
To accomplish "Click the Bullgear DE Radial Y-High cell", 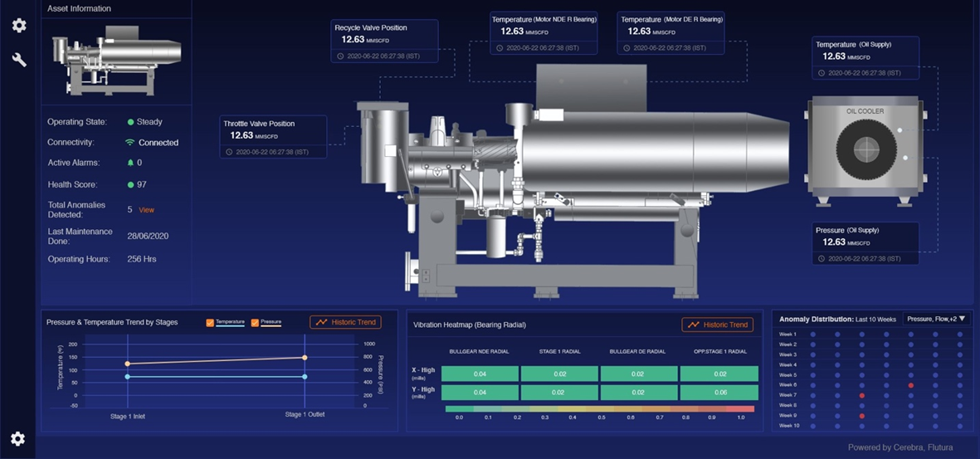I will pos(640,393).
